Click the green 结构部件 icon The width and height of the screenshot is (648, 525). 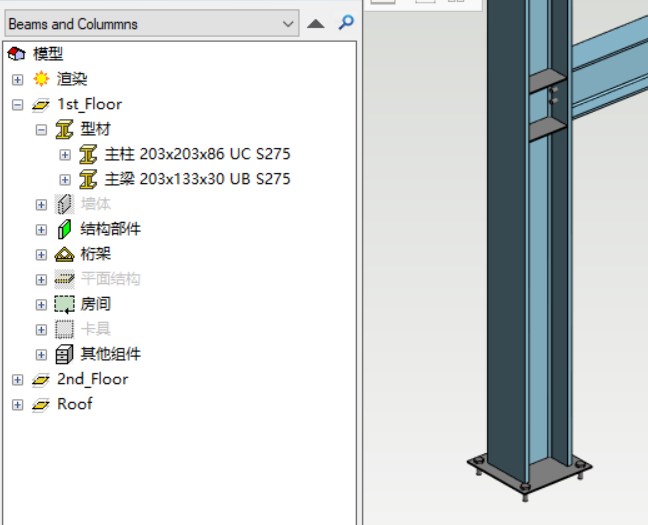coord(64,229)
